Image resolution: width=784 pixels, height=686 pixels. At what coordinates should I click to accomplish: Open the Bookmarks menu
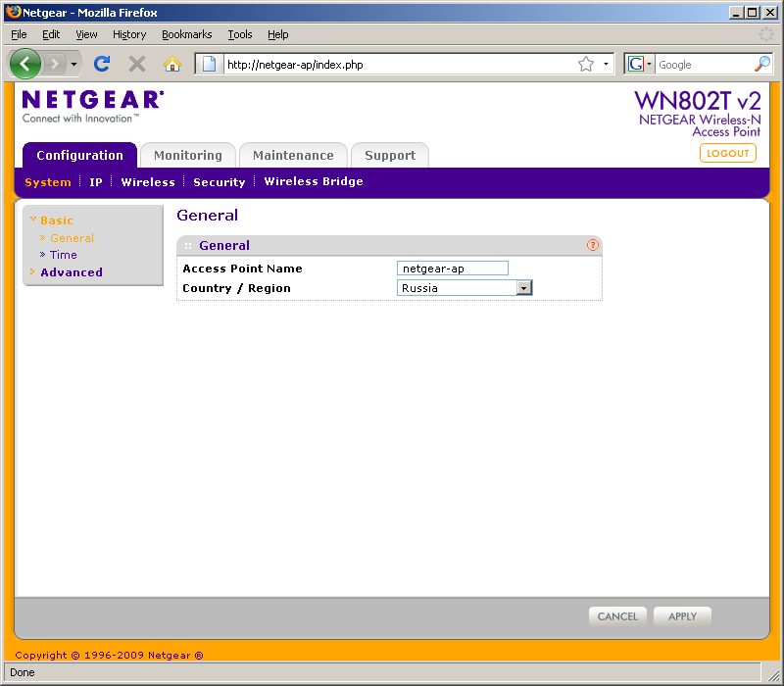click(x=186, y=34)
